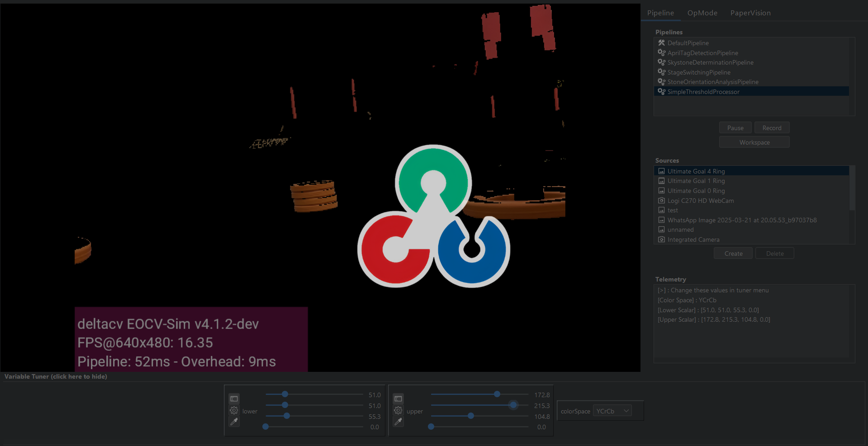The height and width of the screenshot is (446, 868).
Task: Select the AprilTagDetectionPipeline entry
Action: click(751, 53)
